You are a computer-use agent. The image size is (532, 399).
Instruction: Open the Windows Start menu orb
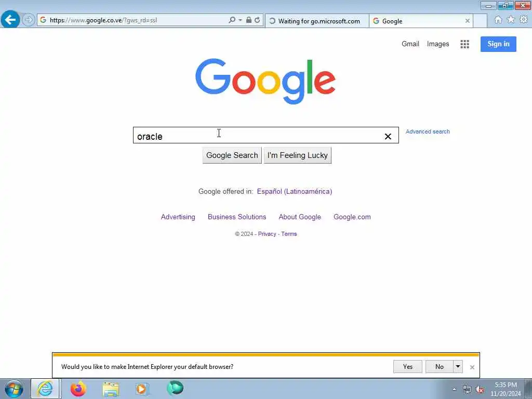click(x=14, y=389)
